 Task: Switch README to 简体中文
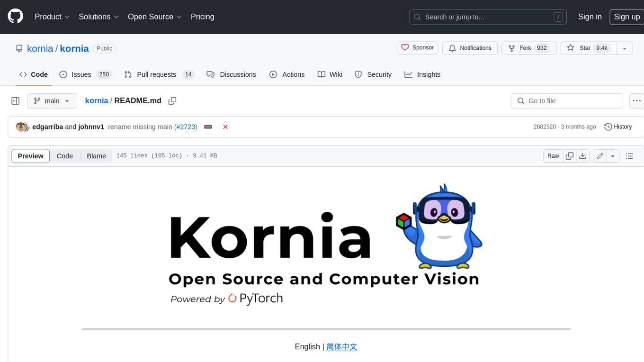tap(341, 346)
